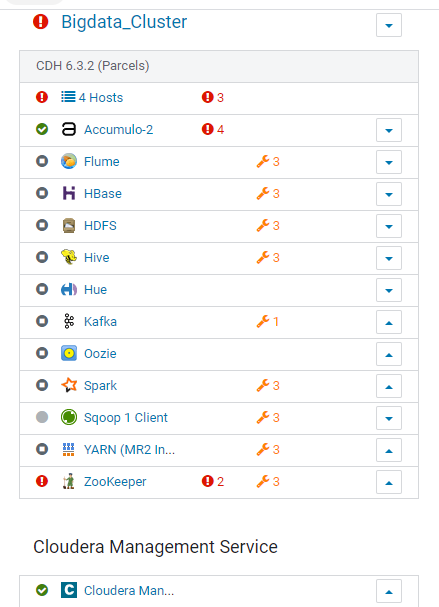Click the Flume service icon

tap(69, 161)
